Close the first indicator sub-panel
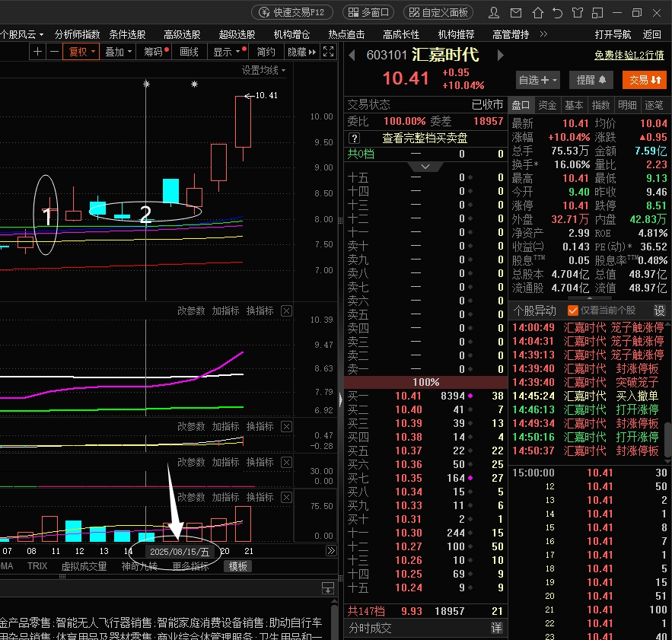Viewport: 672px width, 640px height. [x=286, y=310]
